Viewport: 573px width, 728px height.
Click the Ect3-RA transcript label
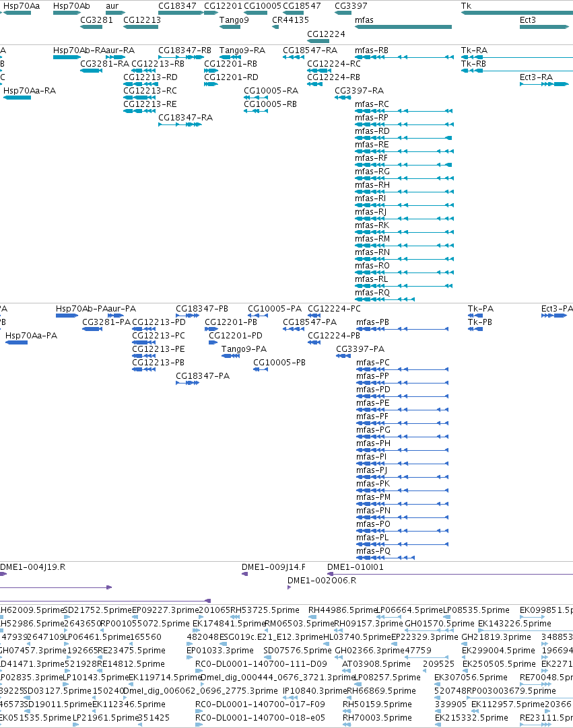tap(536, 77)
